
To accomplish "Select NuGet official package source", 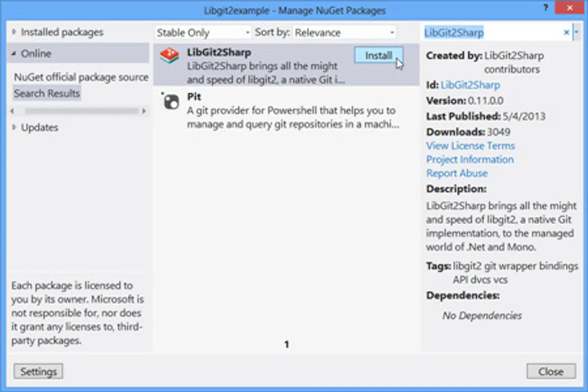I will tap(81, 77).
